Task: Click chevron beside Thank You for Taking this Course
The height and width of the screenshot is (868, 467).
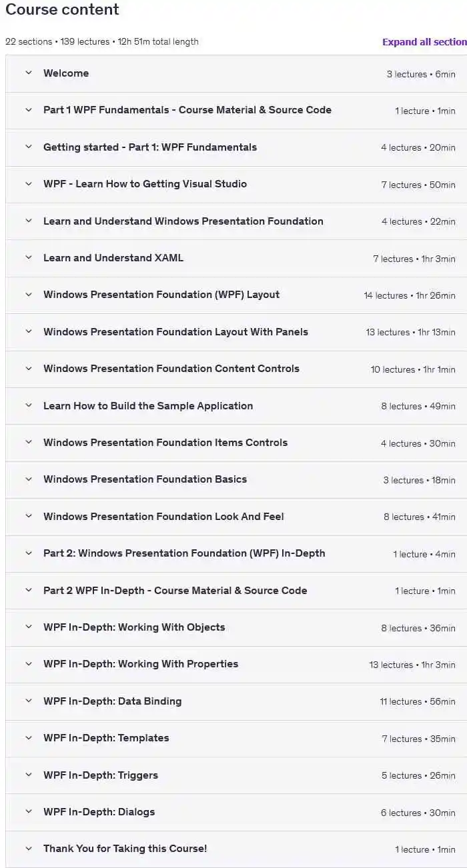Action: pos(29,849)
